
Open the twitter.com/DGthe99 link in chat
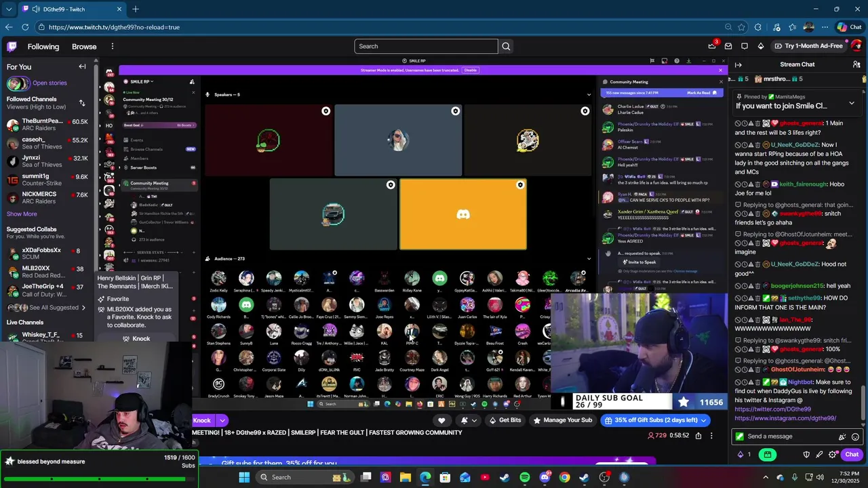tap(772, 409)
